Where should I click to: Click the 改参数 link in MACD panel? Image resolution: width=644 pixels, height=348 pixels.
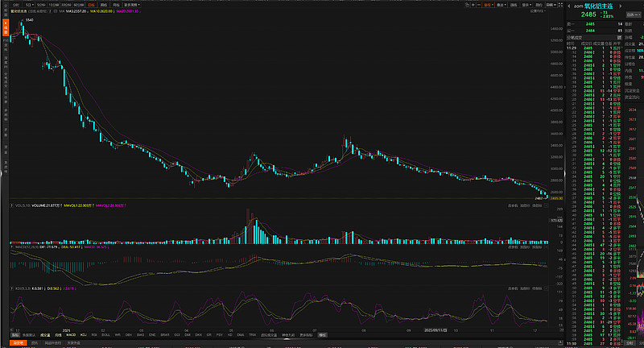(513, 247)
